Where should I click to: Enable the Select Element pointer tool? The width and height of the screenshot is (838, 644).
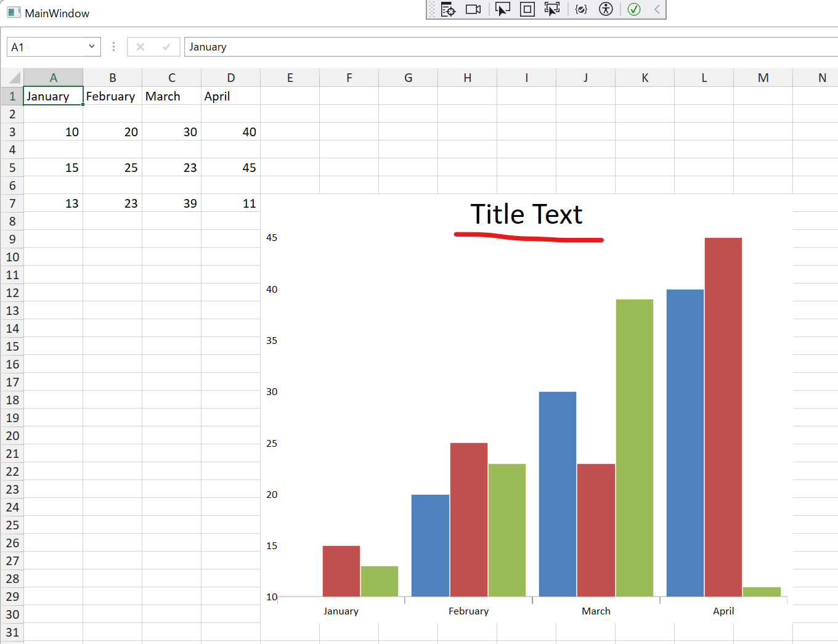(503, 9)
